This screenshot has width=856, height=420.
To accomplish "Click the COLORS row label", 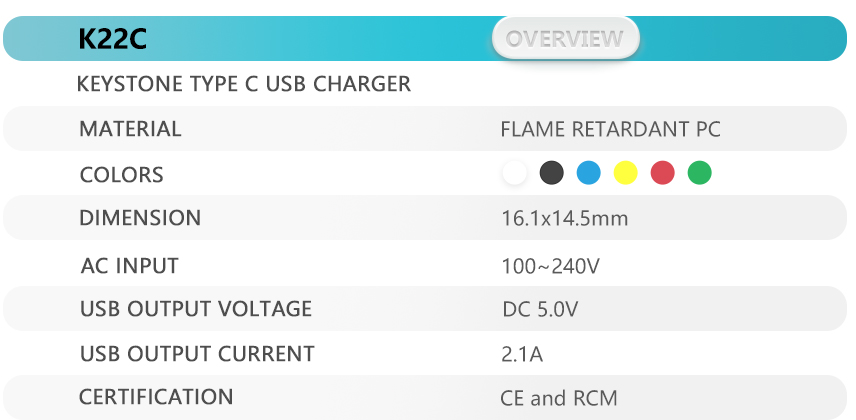I will 121,175.
